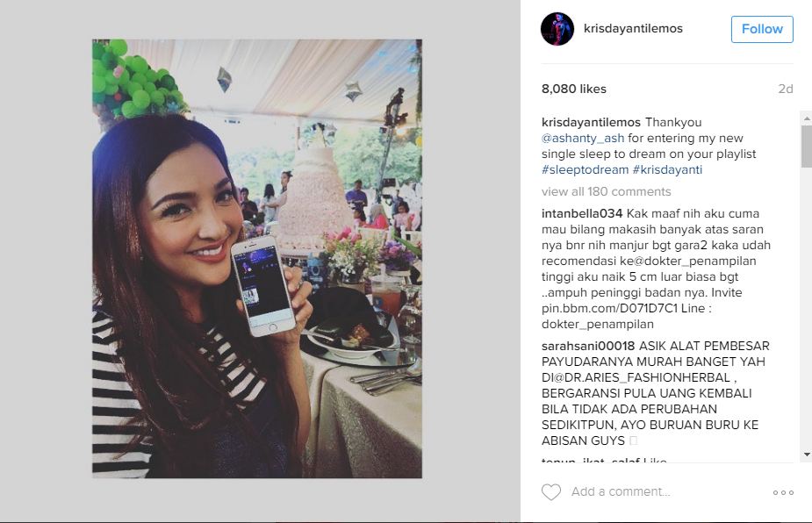Open commenter intanbella034's profile
Screen dimensions: 812x523
point(582,214)
